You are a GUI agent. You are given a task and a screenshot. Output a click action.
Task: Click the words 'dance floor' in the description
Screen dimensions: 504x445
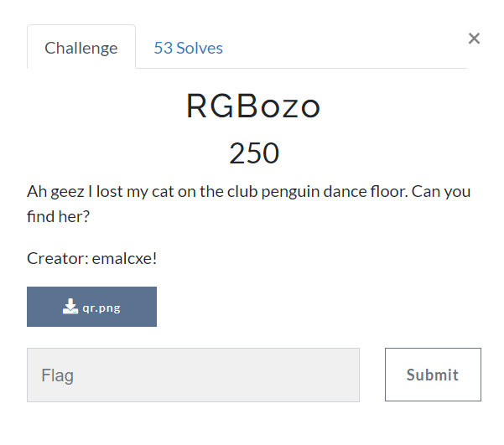tap(366, 192)
